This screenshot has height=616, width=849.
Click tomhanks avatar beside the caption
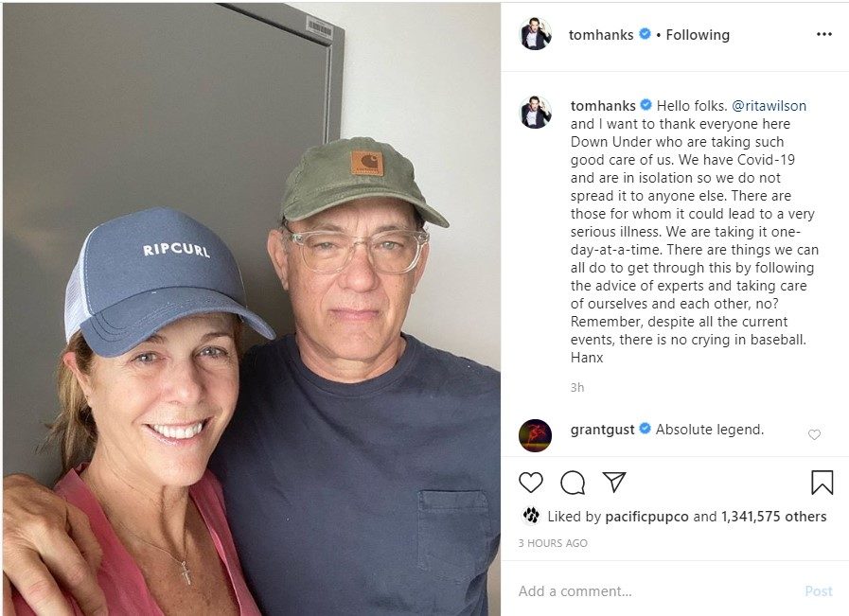tap(536, 112)
